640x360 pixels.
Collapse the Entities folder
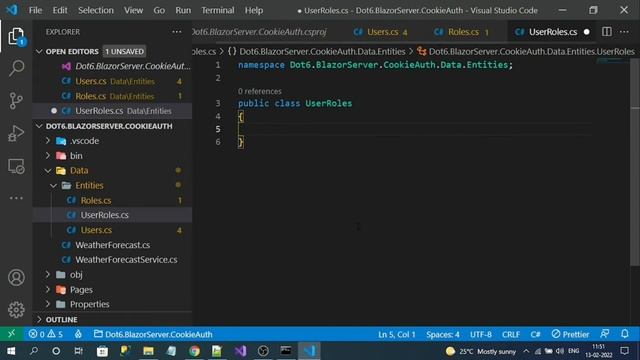pyautogui.click(x=53, y=185)
